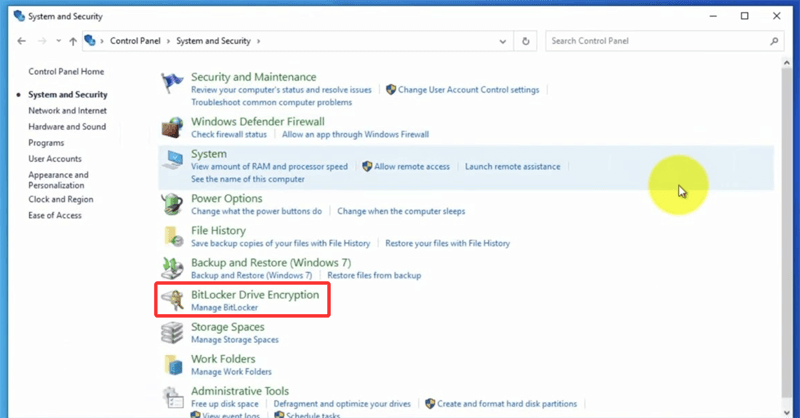This screenshot has height=418, width=800.
Task: Click the Up one level arrow
Action: pyautogui.click(x=73, y=41)
